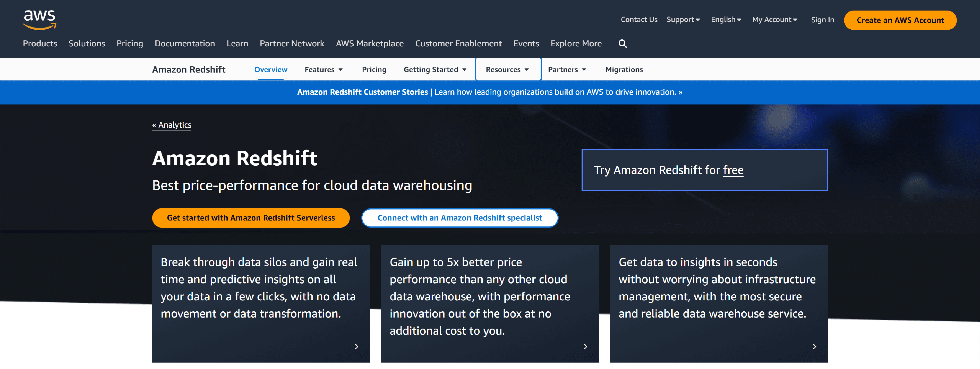Click Get started with Amazon Redshift Serverless
The image size is (980, 369).
(251, 218)
